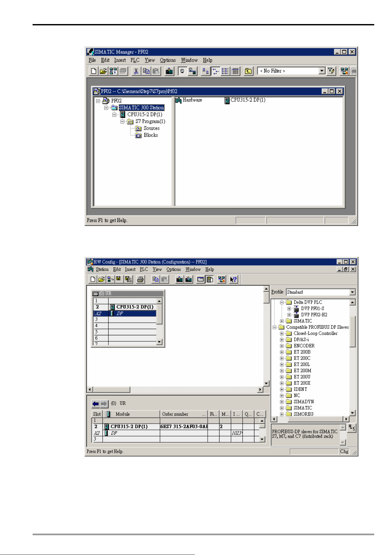The width and height of the screenshot is (392, 555).
Task: Click context Help arrow-question icon
Action: [x=233, y=280]
